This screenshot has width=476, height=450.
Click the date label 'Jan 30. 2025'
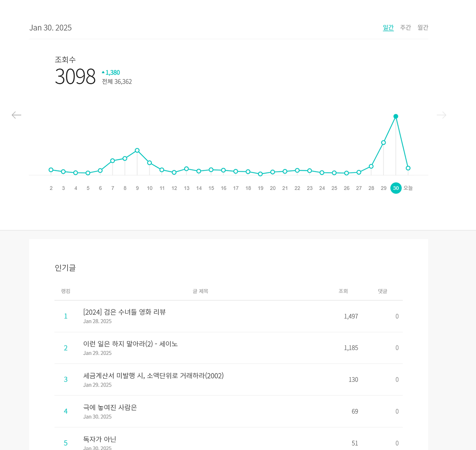[x=51, y=27]
